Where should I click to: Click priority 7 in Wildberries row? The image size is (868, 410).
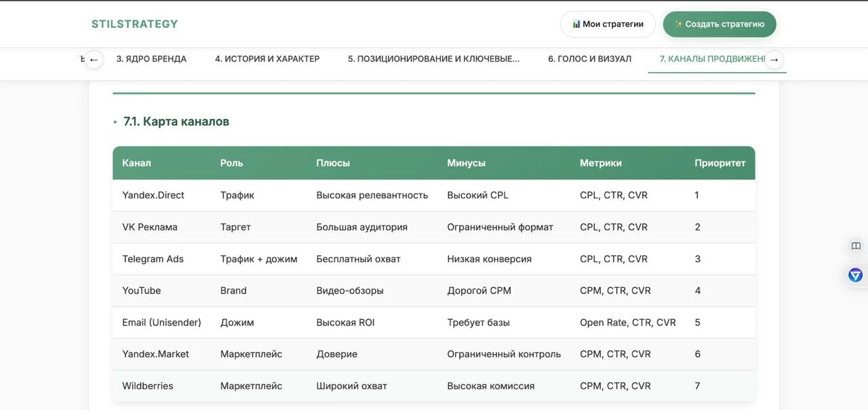click(697, 386)
